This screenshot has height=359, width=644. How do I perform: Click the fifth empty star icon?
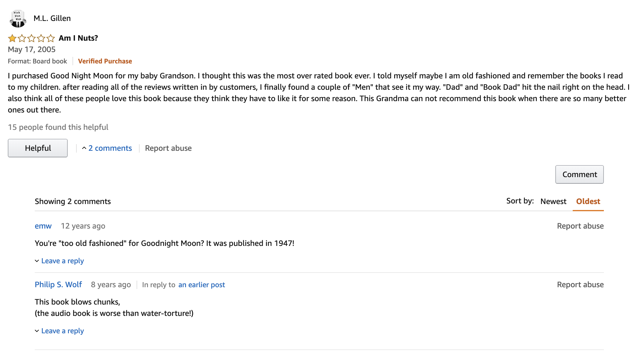(51, 38)
